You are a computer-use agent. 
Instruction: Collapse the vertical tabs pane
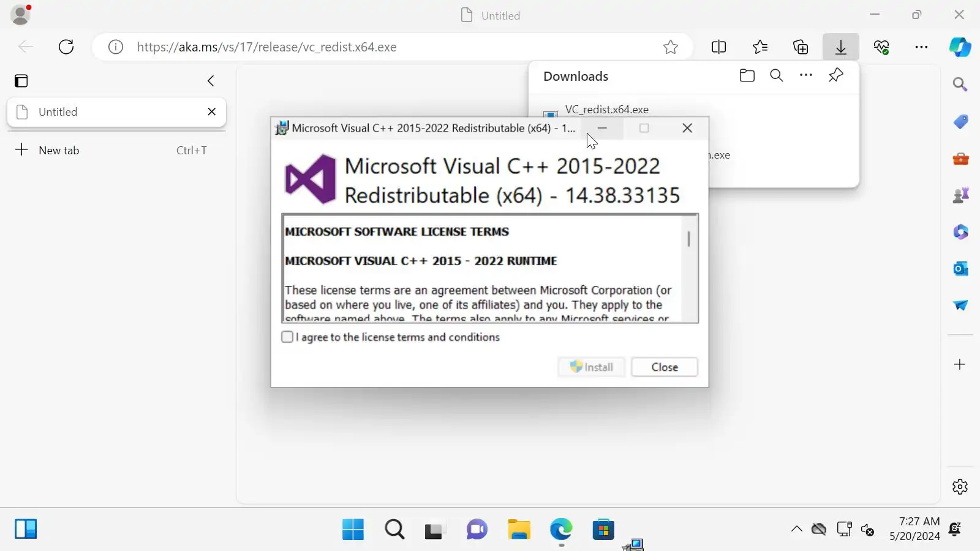click(x=211, y=81)
